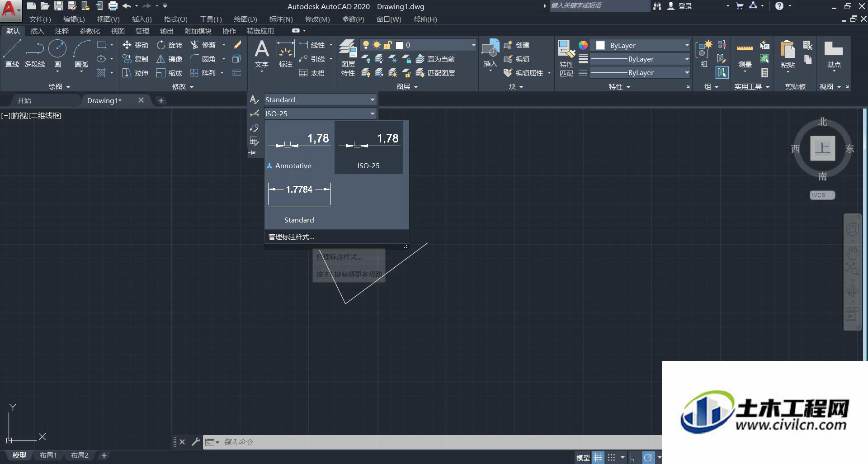Open the File (文件) menu
Image resolution: width=868 pixels, height=464 pixels.
[x=40, y=19]
